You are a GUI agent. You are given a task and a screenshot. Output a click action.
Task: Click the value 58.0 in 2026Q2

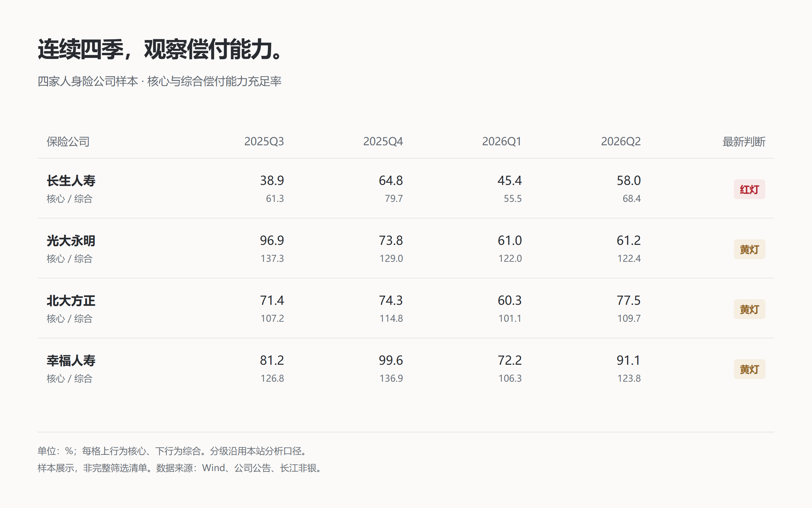coord(629,181)
